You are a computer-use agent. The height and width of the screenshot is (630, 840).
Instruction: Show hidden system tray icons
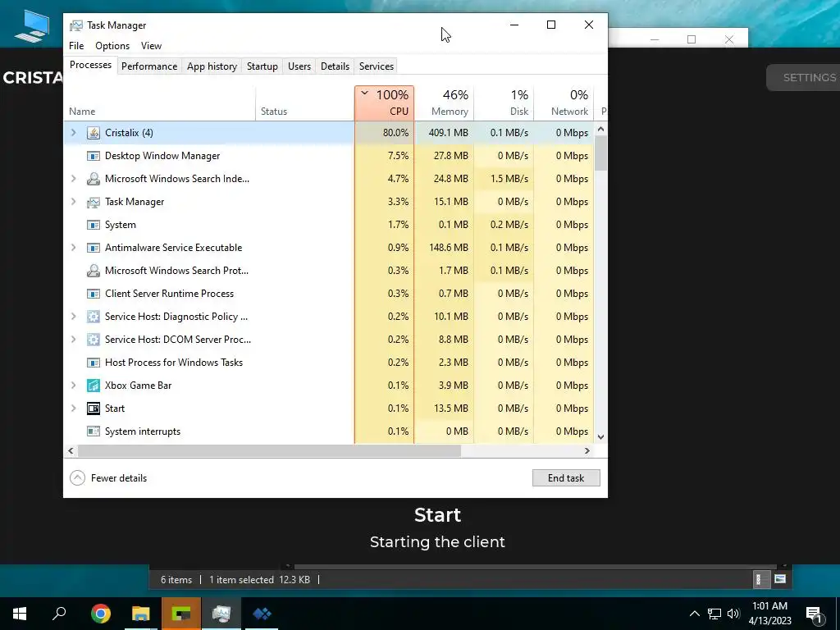click(x=694, y=614)
